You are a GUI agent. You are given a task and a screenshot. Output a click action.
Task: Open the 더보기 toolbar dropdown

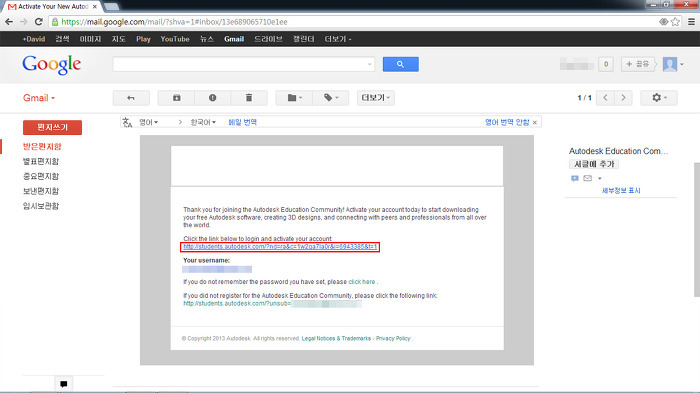375,98
